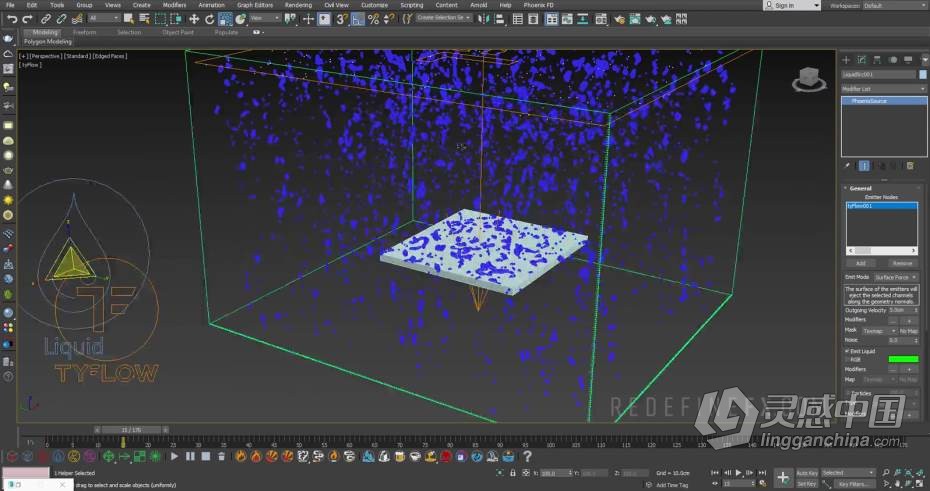Open the Modifiers menu
The width and height of the screenshot is (930, 491).
click(174, 5)
